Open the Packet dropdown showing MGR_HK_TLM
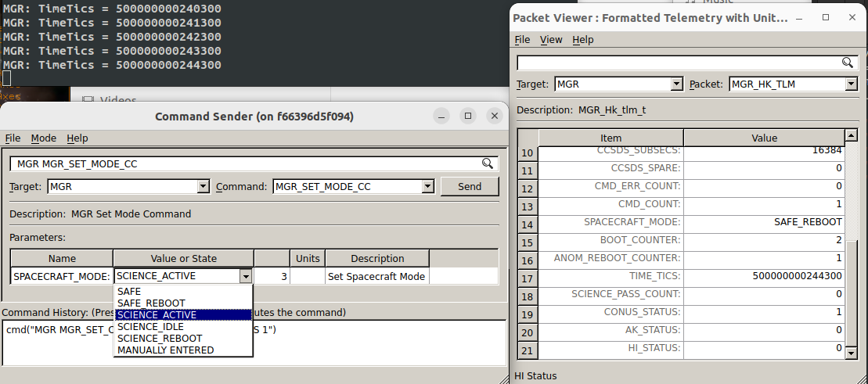868x384 pixels. 851,84
